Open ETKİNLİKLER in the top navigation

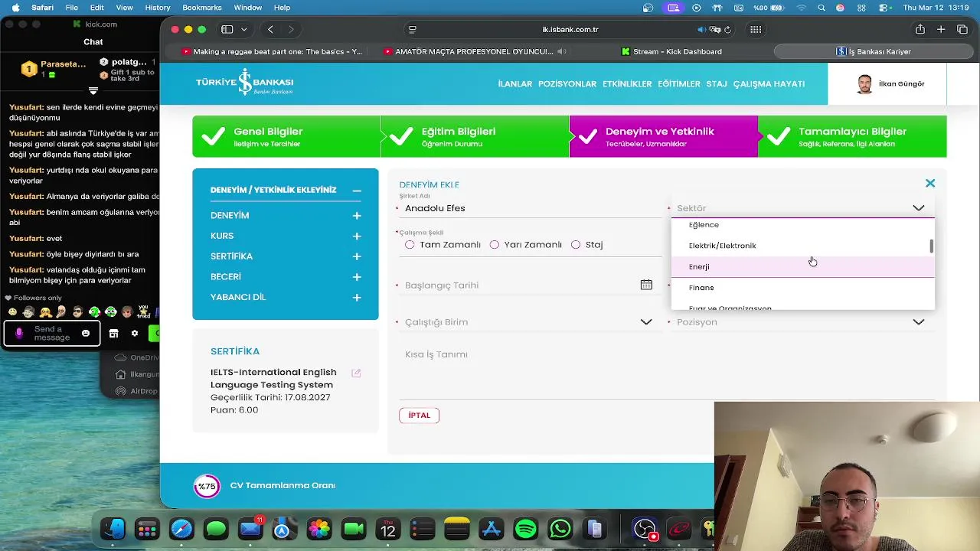(627, 84)
